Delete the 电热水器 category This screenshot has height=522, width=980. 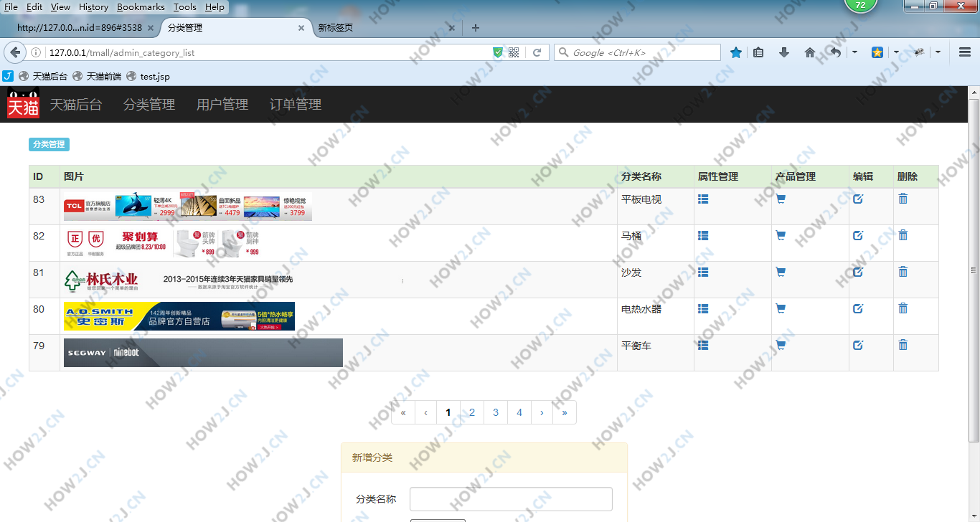[903, 308]
